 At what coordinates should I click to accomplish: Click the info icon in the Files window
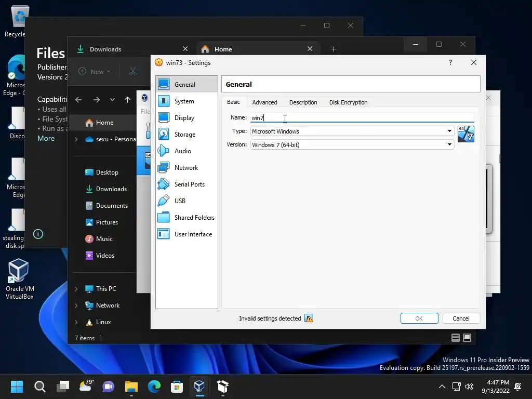pyautogui.click(x=38, y=234)
